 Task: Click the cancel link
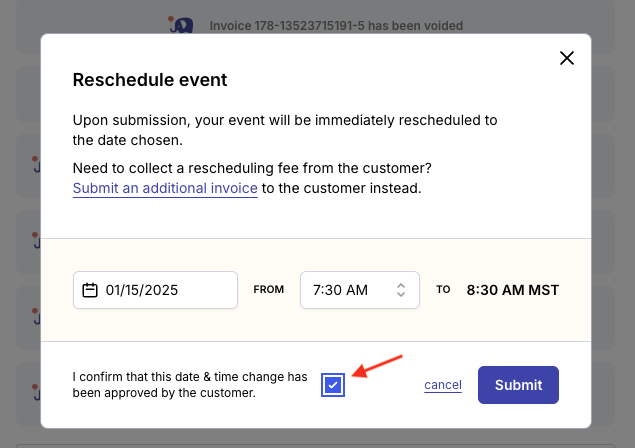tap(443, 385)
